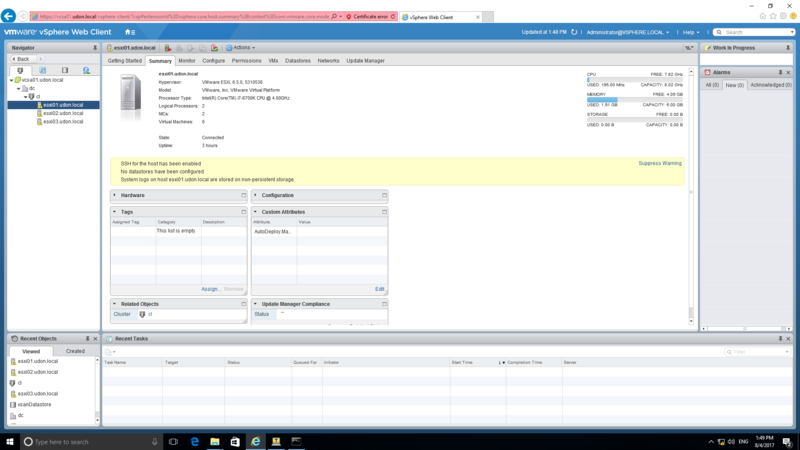Open the Help dropdown

(691, 32)
